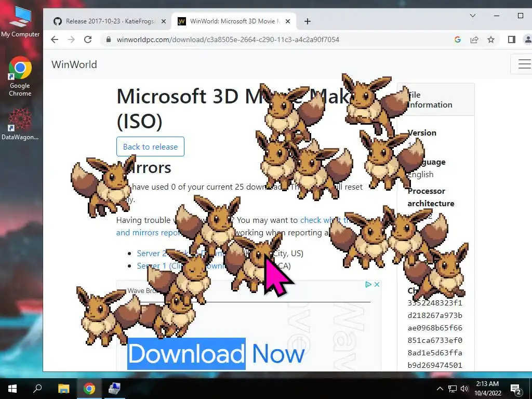This screenshot has height=399, width=532.
Task: Open network status tray icon
Action: coord(453,389)
